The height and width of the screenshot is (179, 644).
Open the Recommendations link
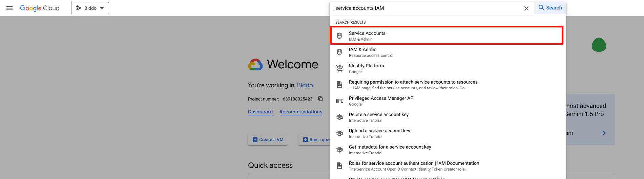pyautogui.click(x=301, y=112)
